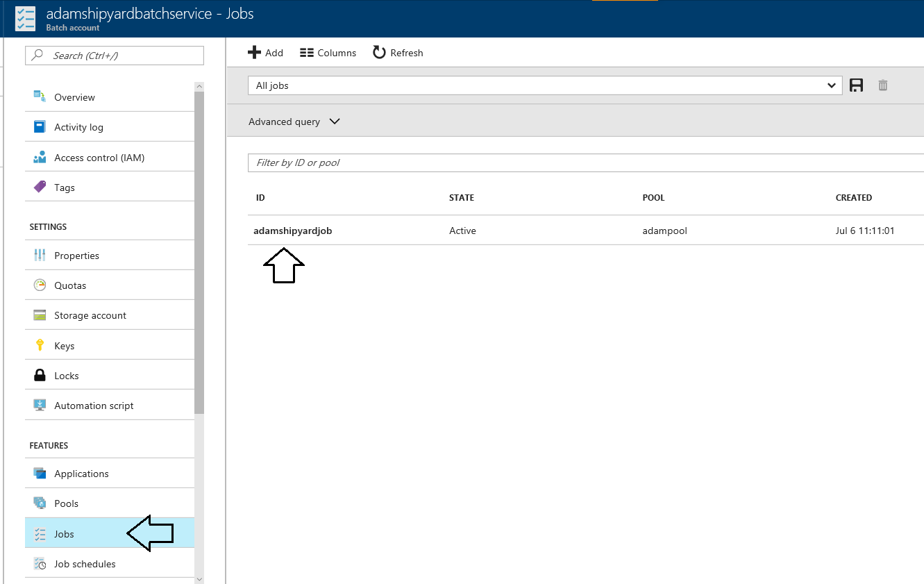Focus the sidebar Search (Ctrl+/) field
Screen dimensions: 924x584
tap(115, 56)
